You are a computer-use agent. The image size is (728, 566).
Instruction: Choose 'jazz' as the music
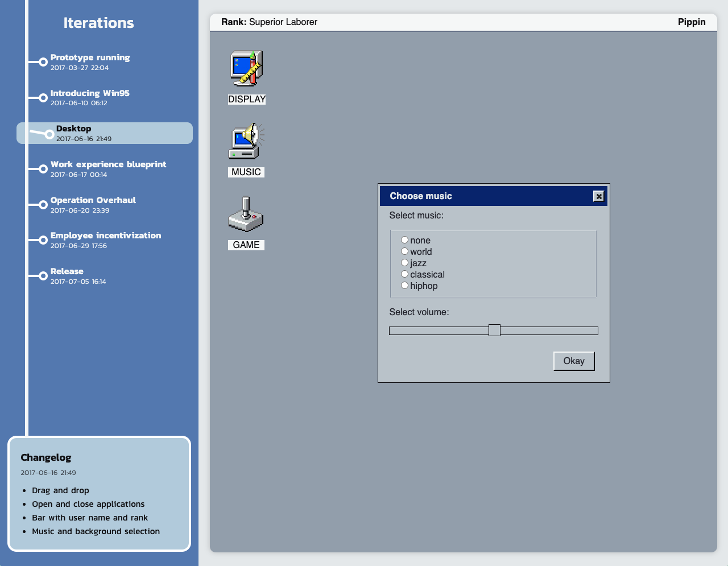[x=405, y=263]
